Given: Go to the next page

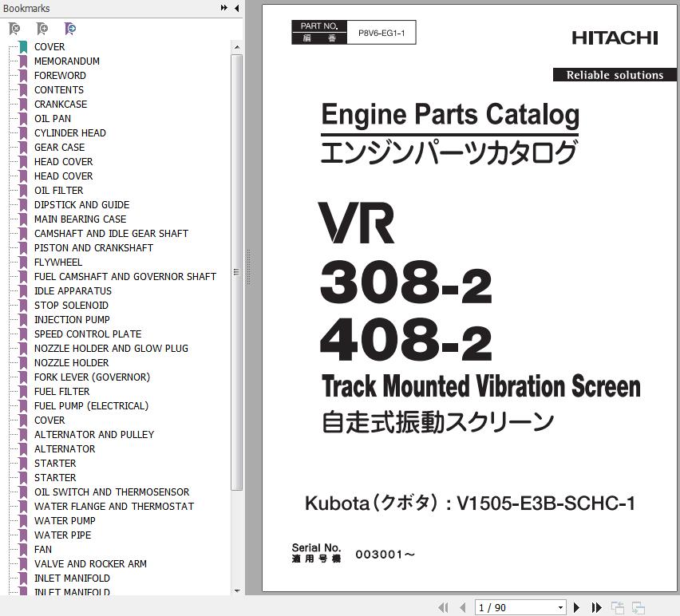Looking at the screenshot, I should [576, 607].
